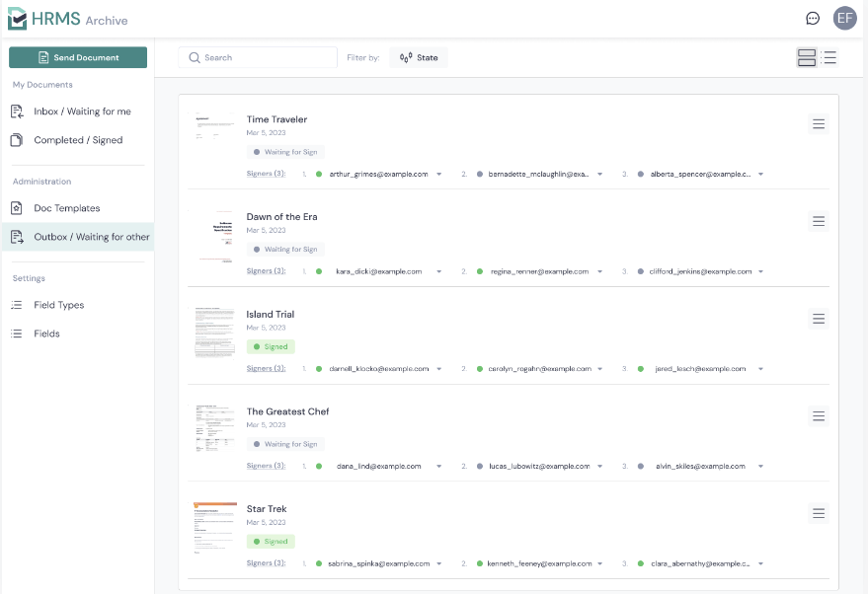Open hamburger menu for Star Trek

click(x=819, y=513)
